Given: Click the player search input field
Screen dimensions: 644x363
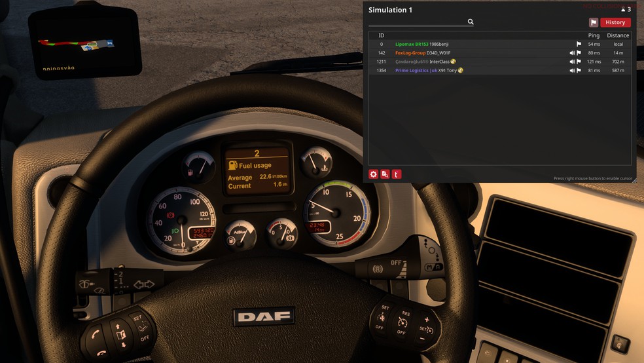Looking at the screenshot, I should [x=418, y=22].
